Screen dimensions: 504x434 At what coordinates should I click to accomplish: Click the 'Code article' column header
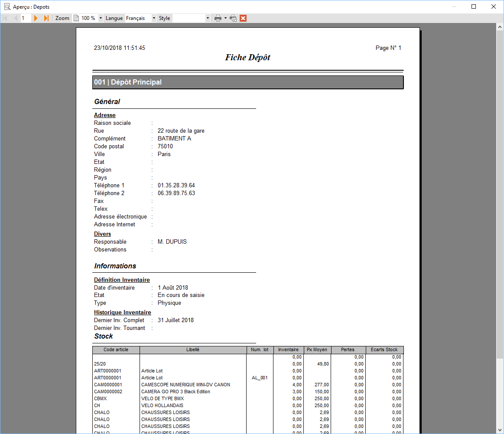click(x=116, y=350)
